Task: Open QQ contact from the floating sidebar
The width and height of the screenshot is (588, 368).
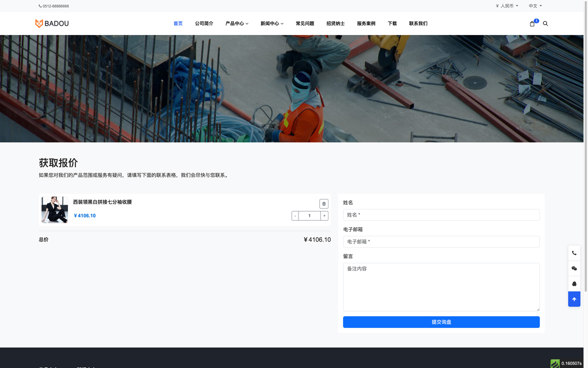Action: click(574, 284)
